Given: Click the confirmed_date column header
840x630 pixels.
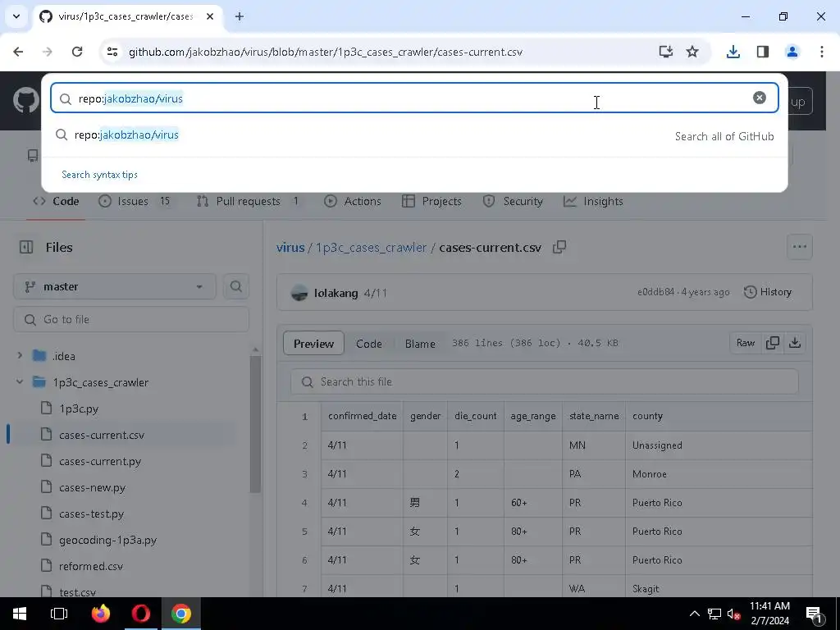Looking at the screenshot, I should 362,416.
